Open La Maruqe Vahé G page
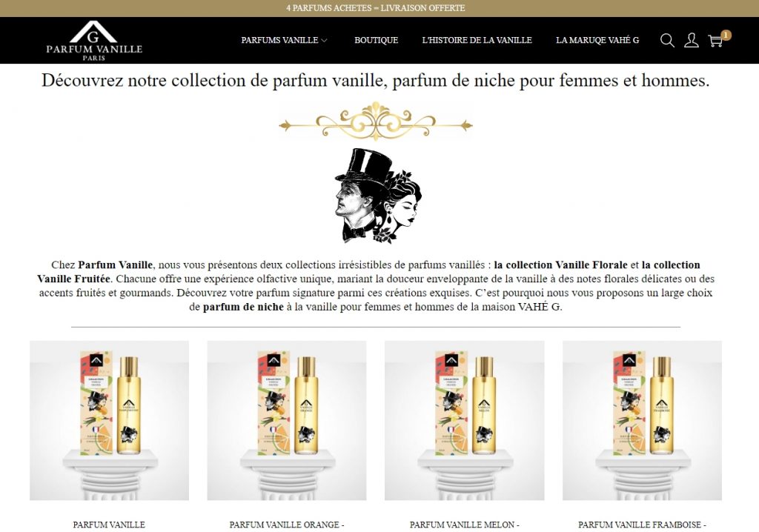This screenshot has height=532, width=759. [x=597, y=40]
